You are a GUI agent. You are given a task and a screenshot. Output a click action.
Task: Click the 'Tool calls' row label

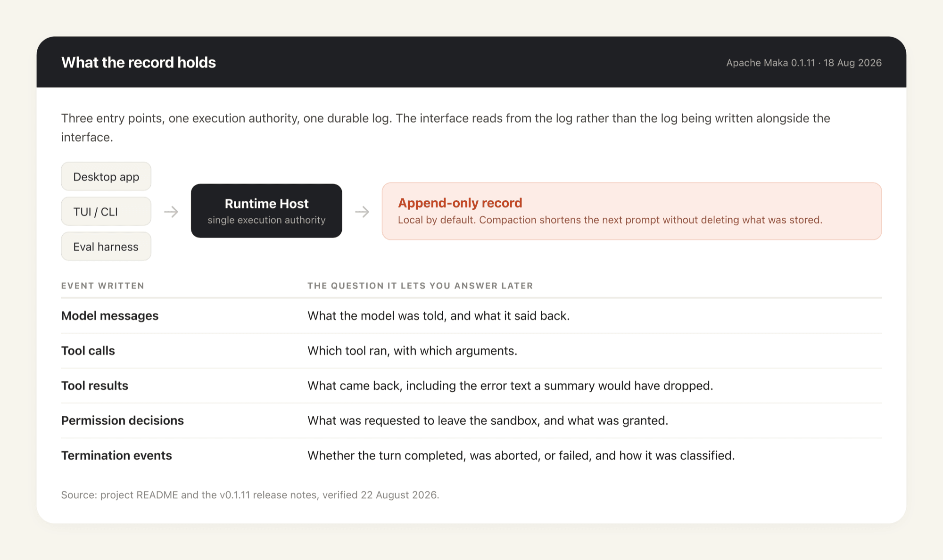pyautogui.click(x=88, y=351)
